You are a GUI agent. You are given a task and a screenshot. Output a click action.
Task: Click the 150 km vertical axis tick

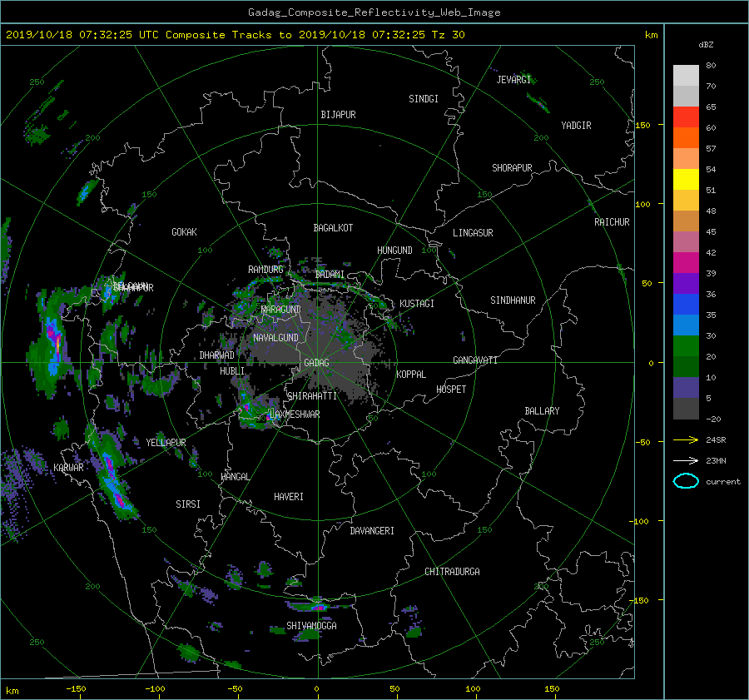(x=643, y=125)
